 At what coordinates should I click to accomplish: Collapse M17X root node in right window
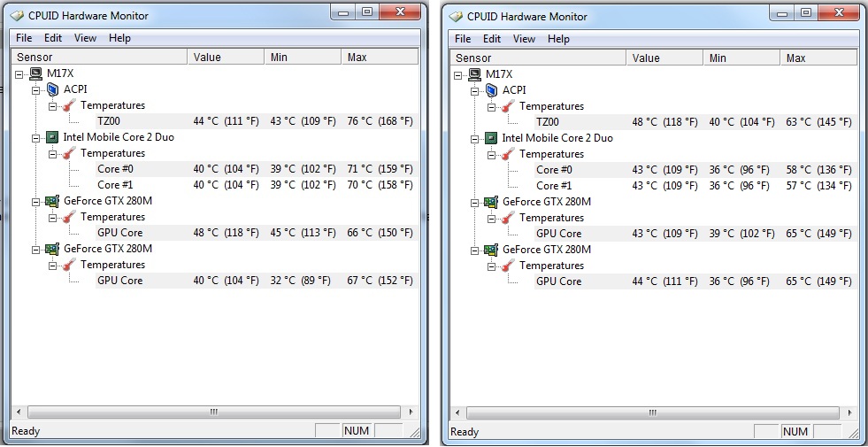pyautogui.click(x=459, y=74)
